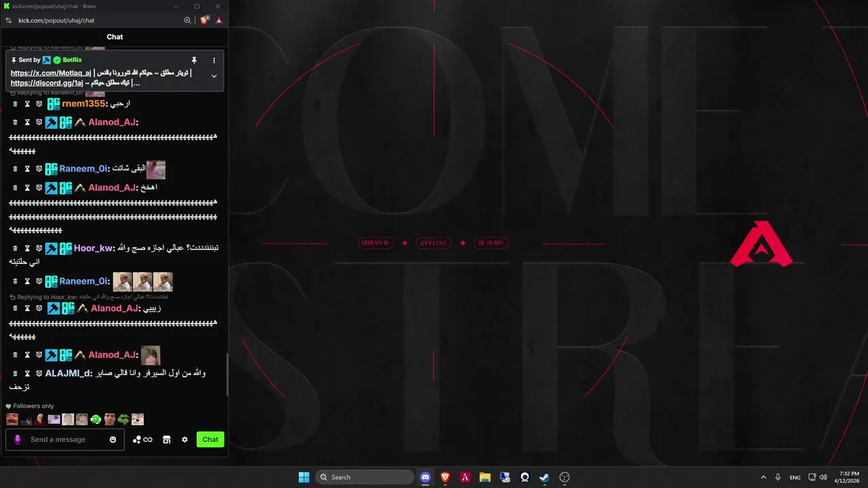Open the Kick shop storefront icon
Screen dimensions: 868x488
166,440
